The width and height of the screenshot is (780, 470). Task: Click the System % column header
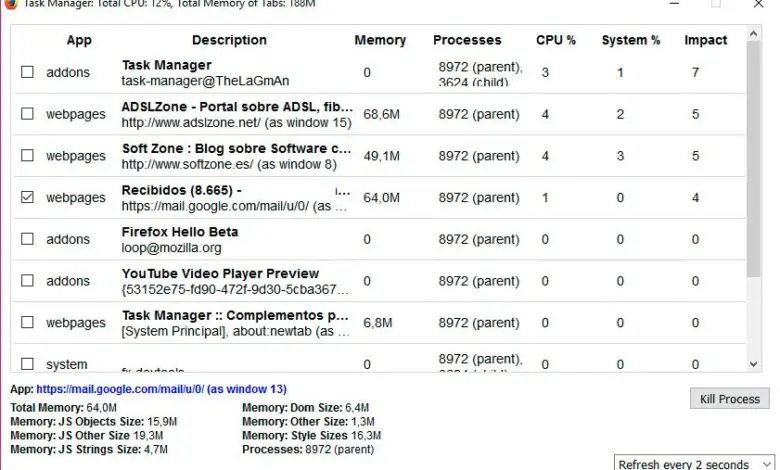point(631,40)
